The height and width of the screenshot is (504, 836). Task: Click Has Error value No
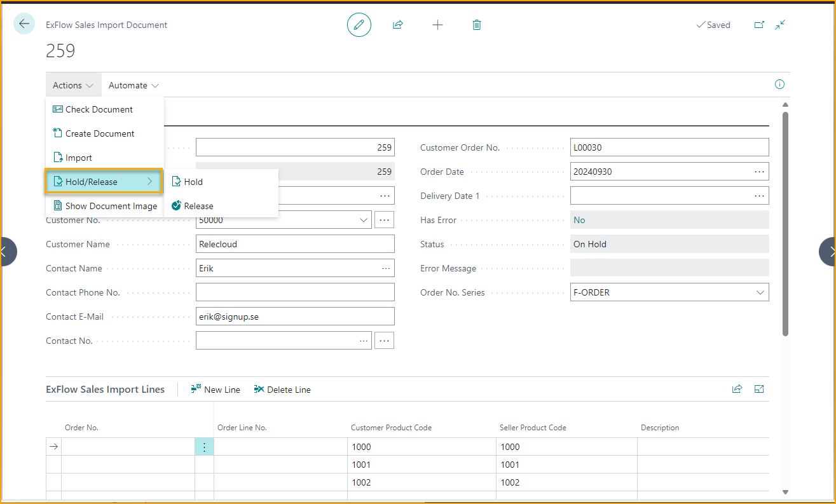click(x=669, y=220)
